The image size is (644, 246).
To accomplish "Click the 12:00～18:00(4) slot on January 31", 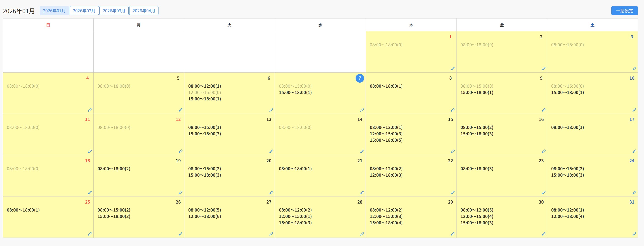I will [567, 217].
